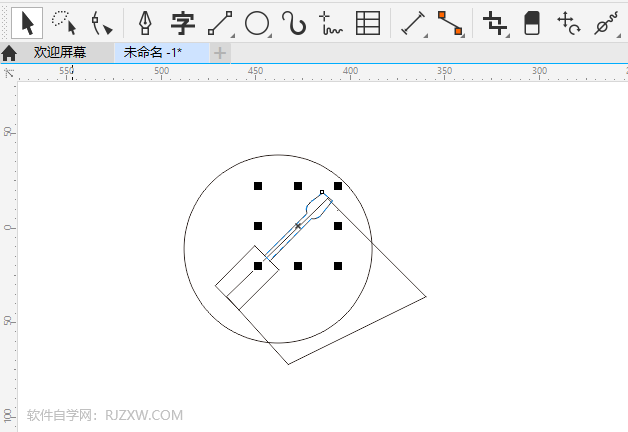The height and width of the screenshot is (432, 628).
Task: Select the Freehand Pick tool
Action: pyautogui.click(x=64, y=23)
